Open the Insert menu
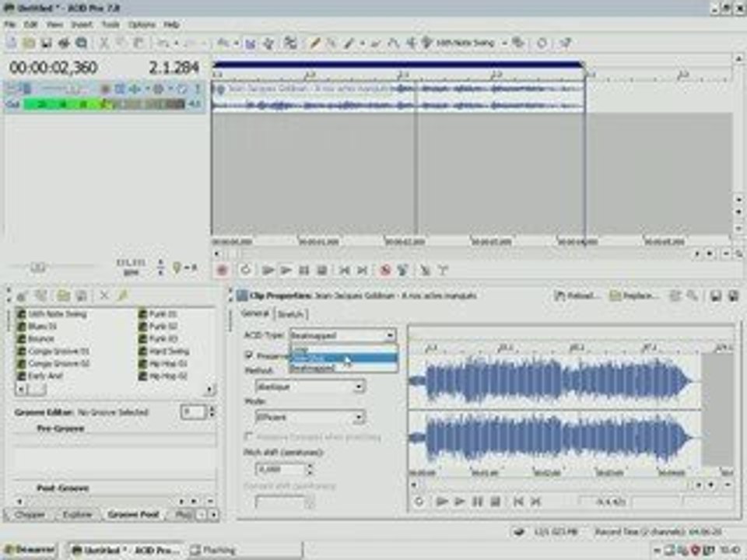The image size is (747, 560). pyautogui.click(x=82, y=24)
